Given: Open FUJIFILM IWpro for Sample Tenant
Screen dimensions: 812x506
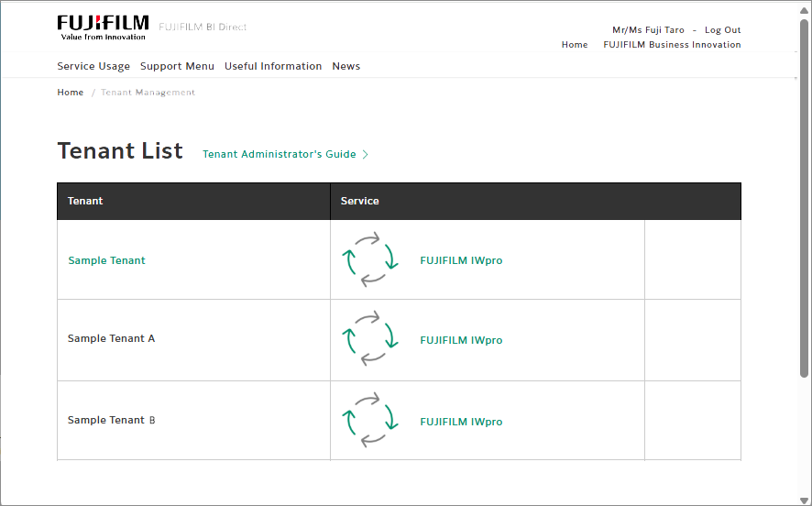Looking at the screenshot, I should tap(461, 260).
